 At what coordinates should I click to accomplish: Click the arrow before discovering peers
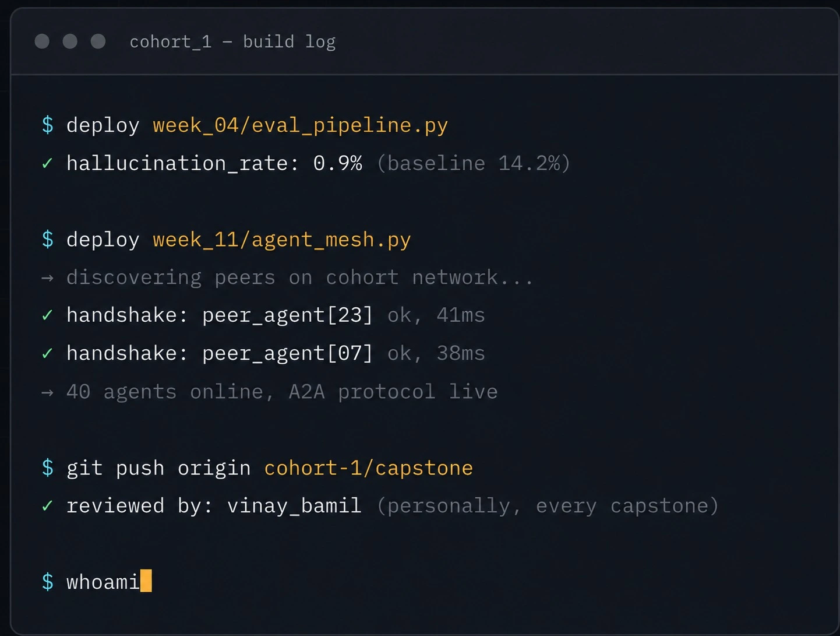pos(48,278)
